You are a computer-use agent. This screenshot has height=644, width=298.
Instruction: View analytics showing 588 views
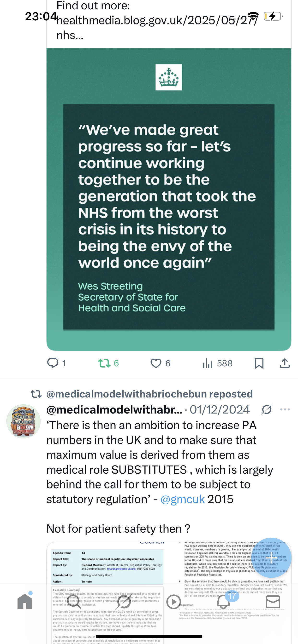[217, 363]
